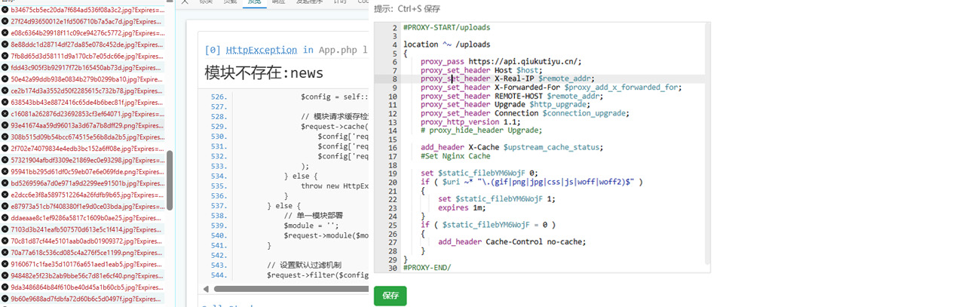Click the failed-request icon beside 948482e5f23b2ab9bbe56c7d81e6cf40.png
This screenshot has height=307, width=980.
[x=5, y=275]
